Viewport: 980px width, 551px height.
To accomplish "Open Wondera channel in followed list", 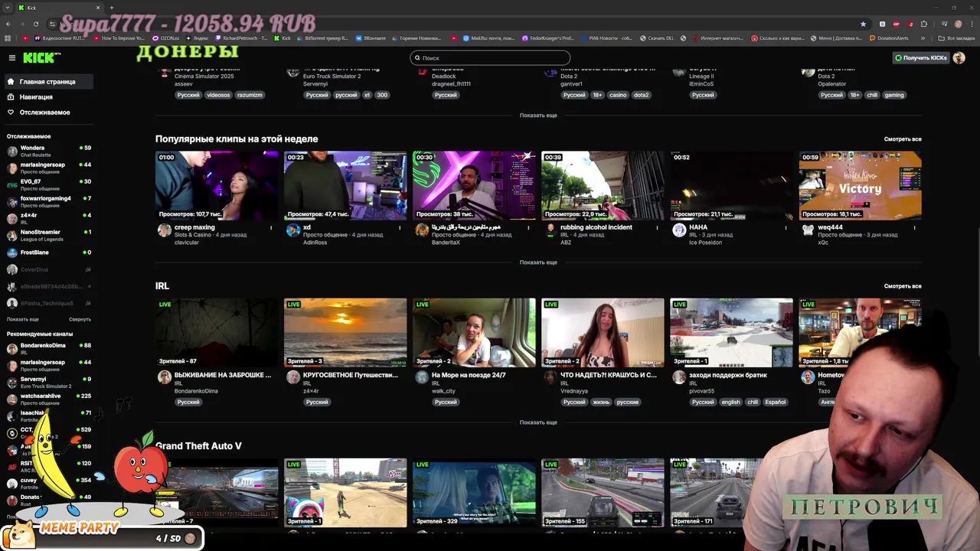I will point(48,151).
